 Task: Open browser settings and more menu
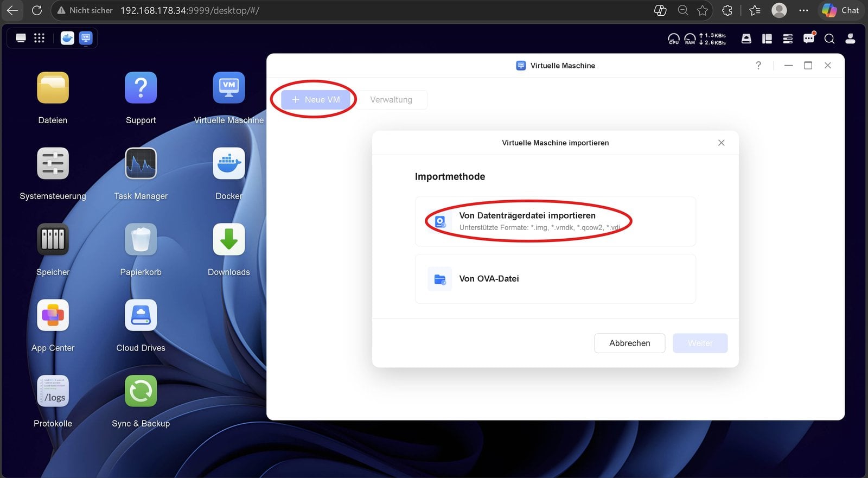[x=804, y=10]
